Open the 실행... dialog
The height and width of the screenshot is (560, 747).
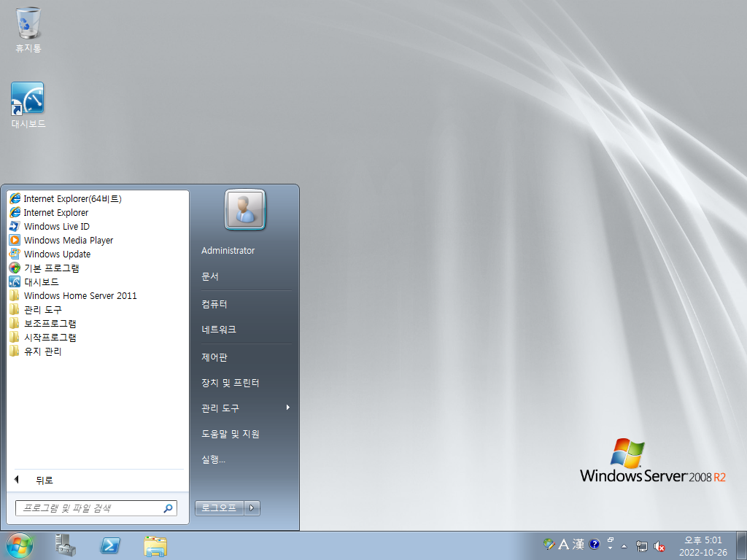click(x=245, y=459)
